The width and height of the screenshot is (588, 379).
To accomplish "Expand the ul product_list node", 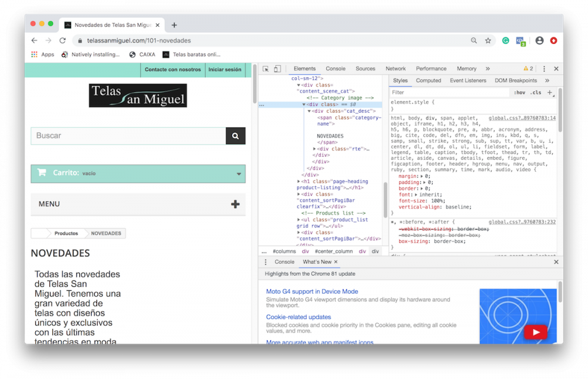I will coord(299,220).
